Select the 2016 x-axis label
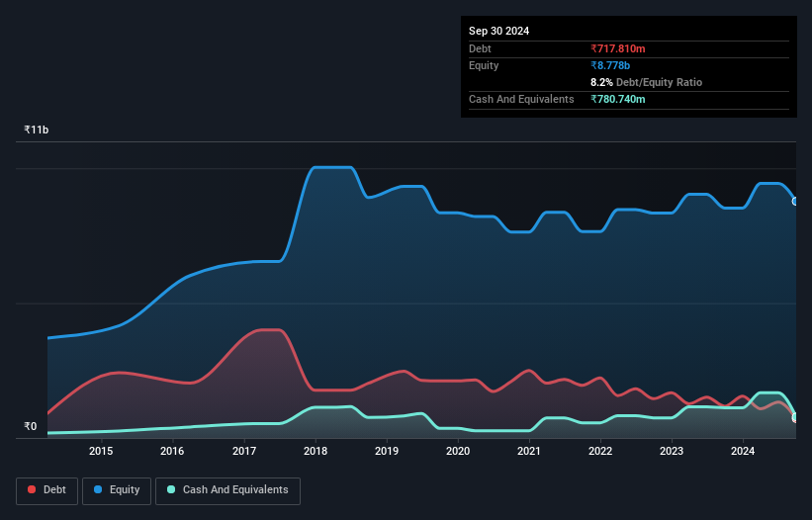 pos(172,451)
